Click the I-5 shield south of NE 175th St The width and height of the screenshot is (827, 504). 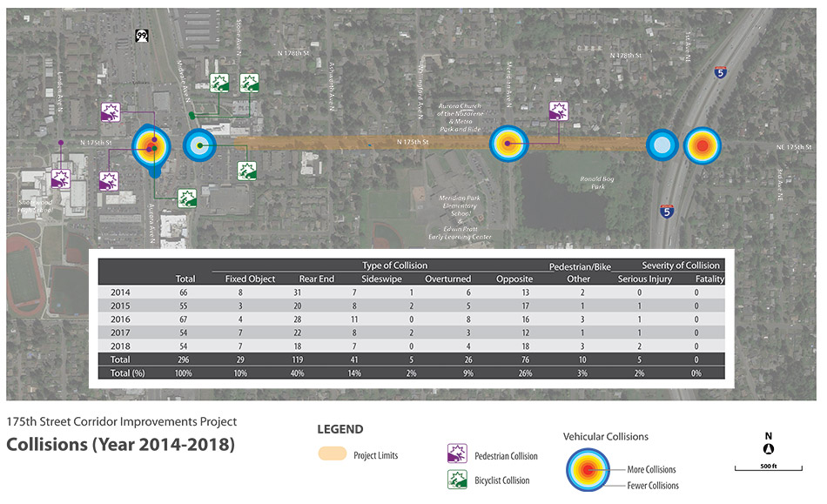667,212
